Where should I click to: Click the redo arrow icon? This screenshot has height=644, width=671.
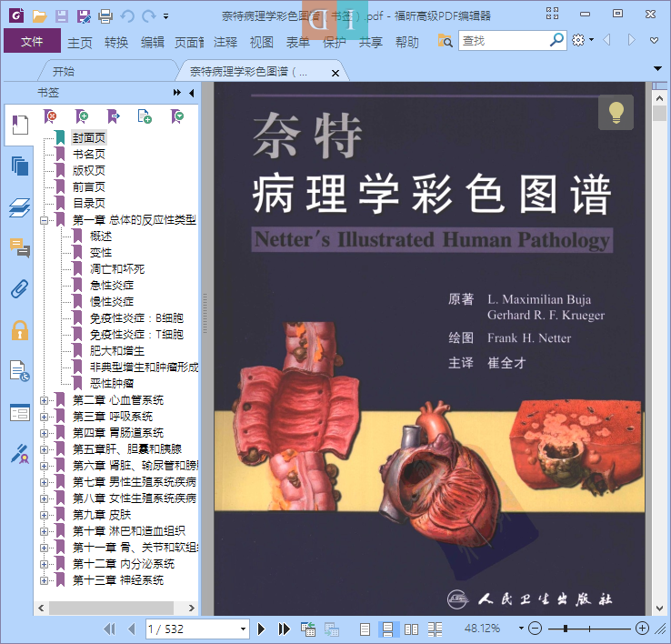coord(148,16)
